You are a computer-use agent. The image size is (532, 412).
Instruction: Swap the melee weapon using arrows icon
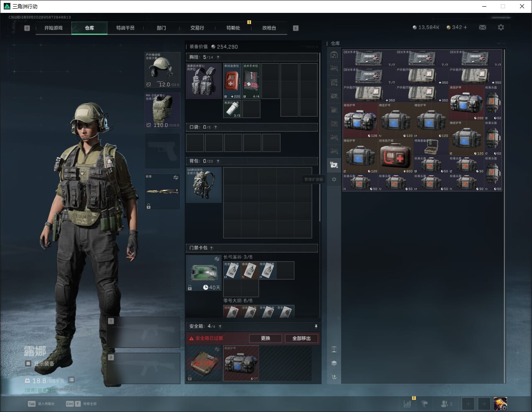click(x=176, y=178)
